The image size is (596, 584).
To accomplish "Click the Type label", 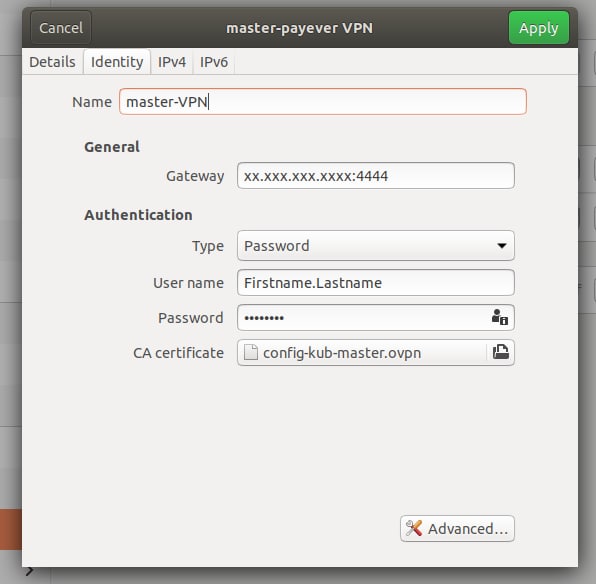I will 208,246.
